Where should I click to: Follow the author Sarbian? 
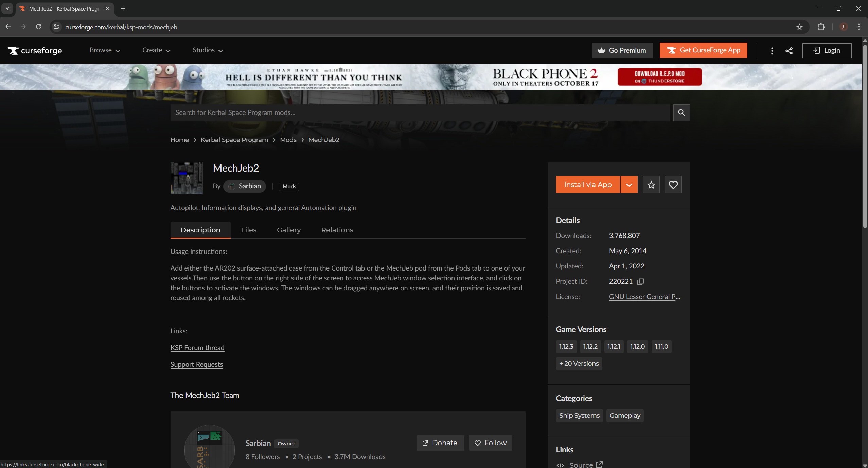[490, 443]
